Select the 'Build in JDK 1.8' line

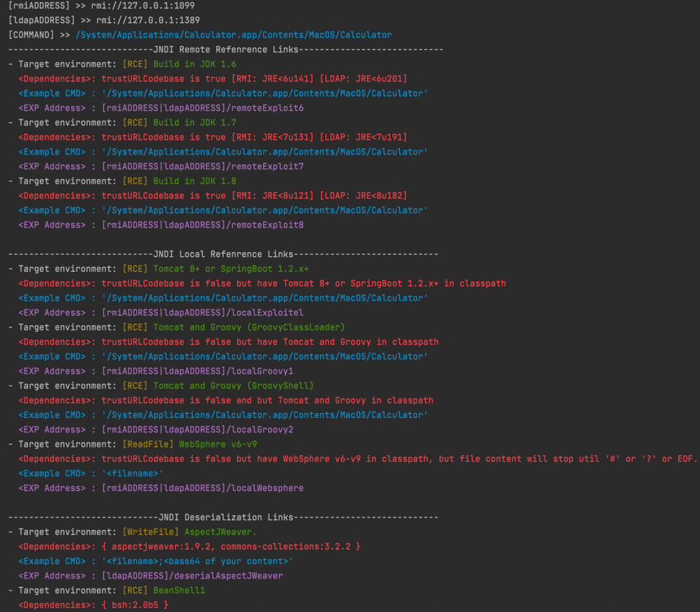tap(122, 181)
